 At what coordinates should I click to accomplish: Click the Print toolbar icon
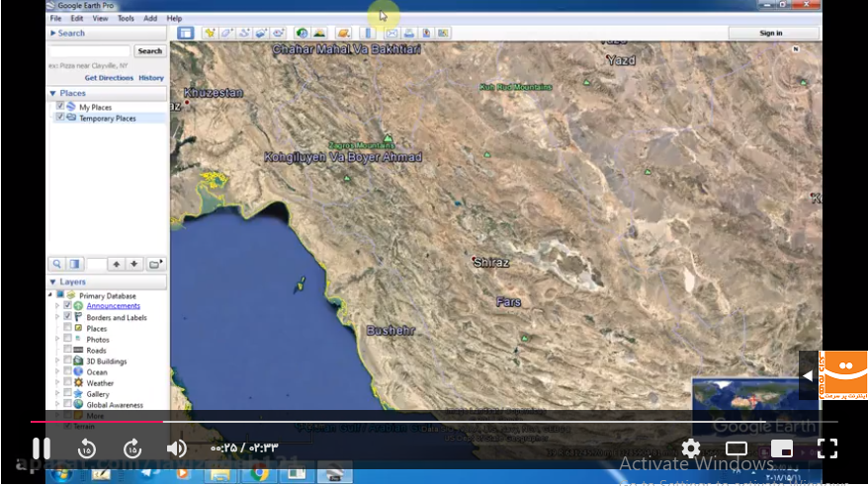(408, 33)
